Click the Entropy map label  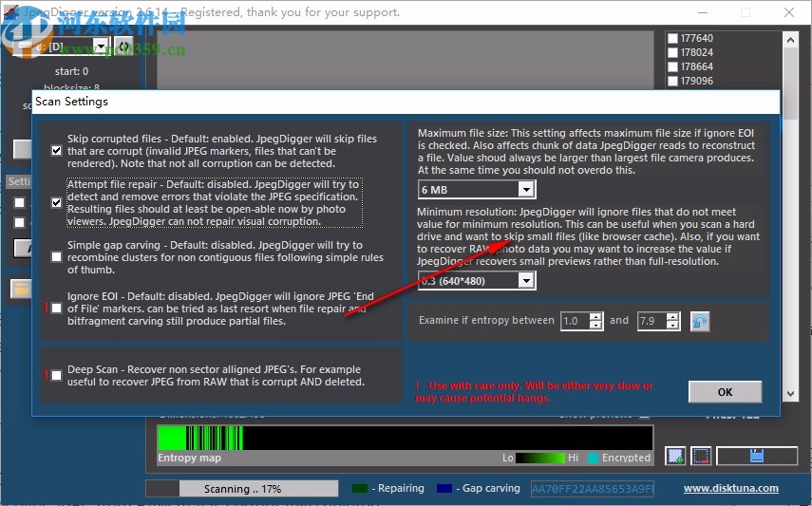pyautogui.click(x=190, y=458)
